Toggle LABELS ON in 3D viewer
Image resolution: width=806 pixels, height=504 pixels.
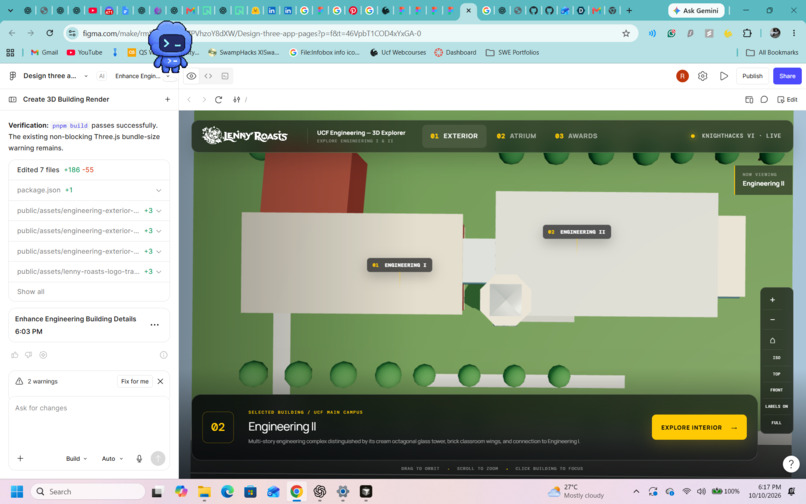coord(776,406)
